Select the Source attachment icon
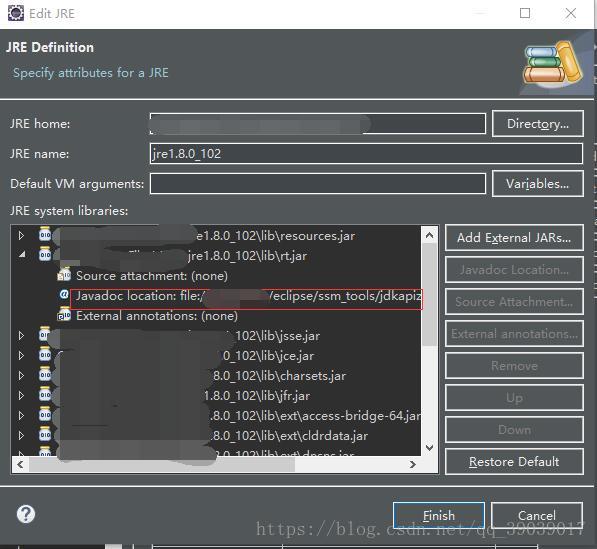This screenshot has height=549, width=597. (x=64, y=274)
